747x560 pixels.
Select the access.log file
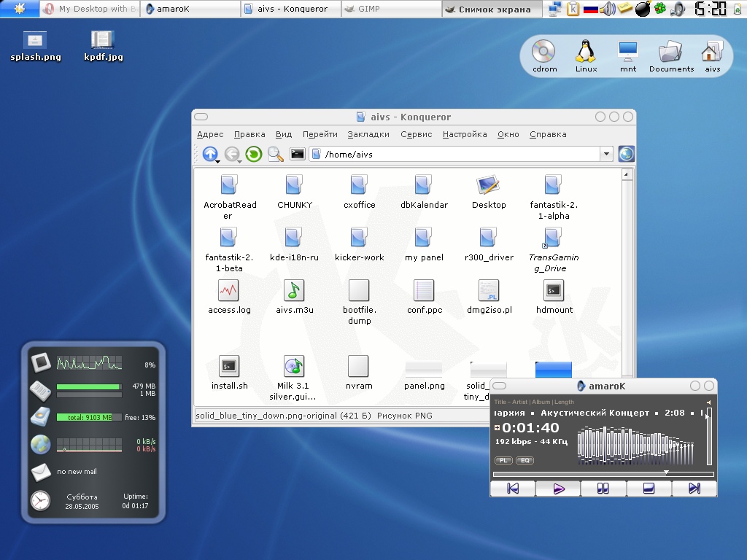coord(229,297)
